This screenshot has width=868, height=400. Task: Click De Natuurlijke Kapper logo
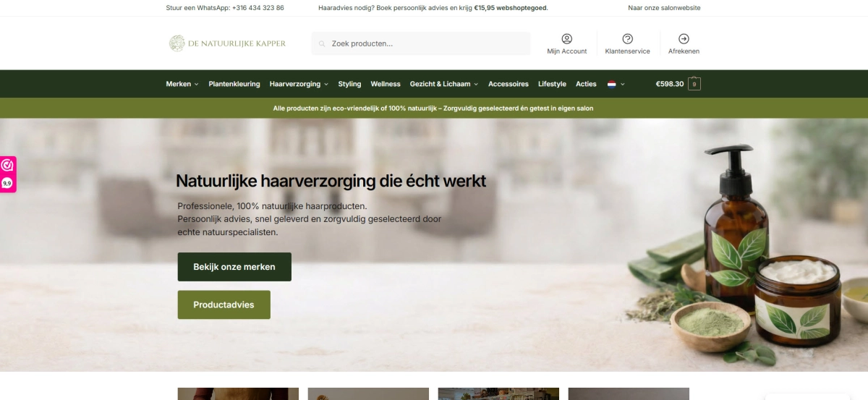(x=227, y=43)
